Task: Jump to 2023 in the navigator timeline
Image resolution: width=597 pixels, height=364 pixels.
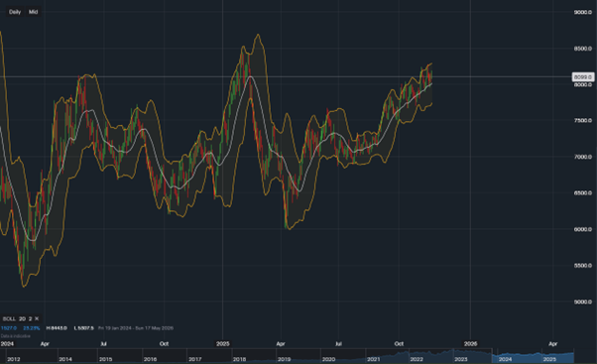Action: [461, 359]
